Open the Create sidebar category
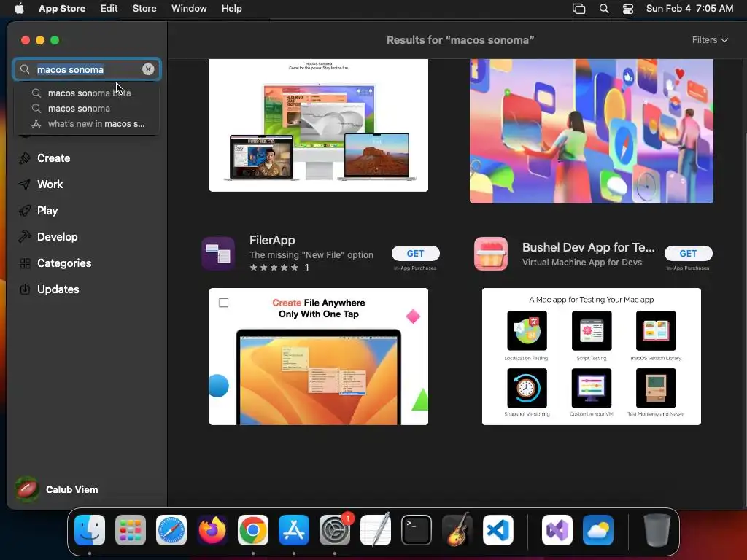The image size is (747, 560). click(x=53, y=158)
